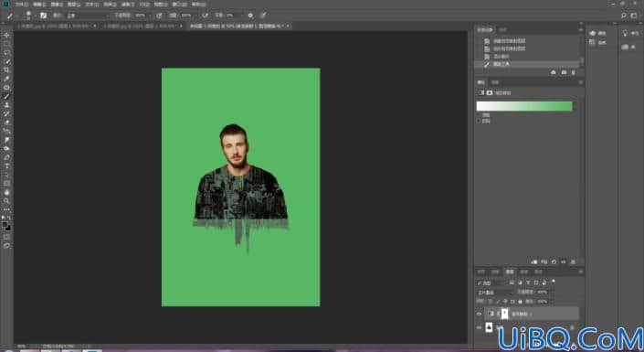Screen dimensions: 644x352
Task: Select the Dodge tool
Action: tap(6, 148)
